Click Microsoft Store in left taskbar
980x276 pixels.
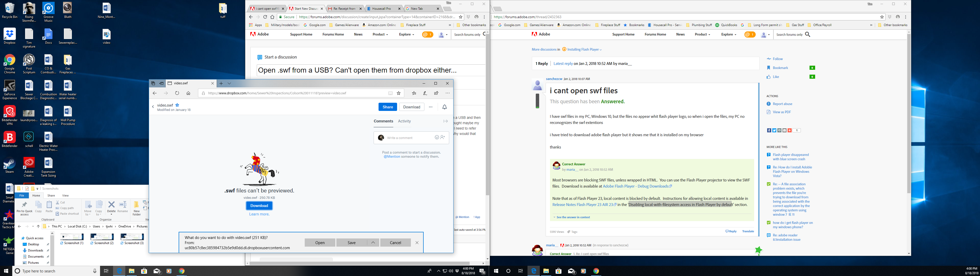click(x=144, y=271)
